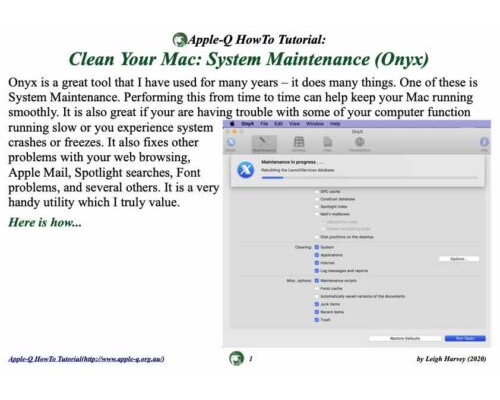500x400 pixels.
Task: Uncheck the Junk items checkbox
Action: [x=317, y=304]
